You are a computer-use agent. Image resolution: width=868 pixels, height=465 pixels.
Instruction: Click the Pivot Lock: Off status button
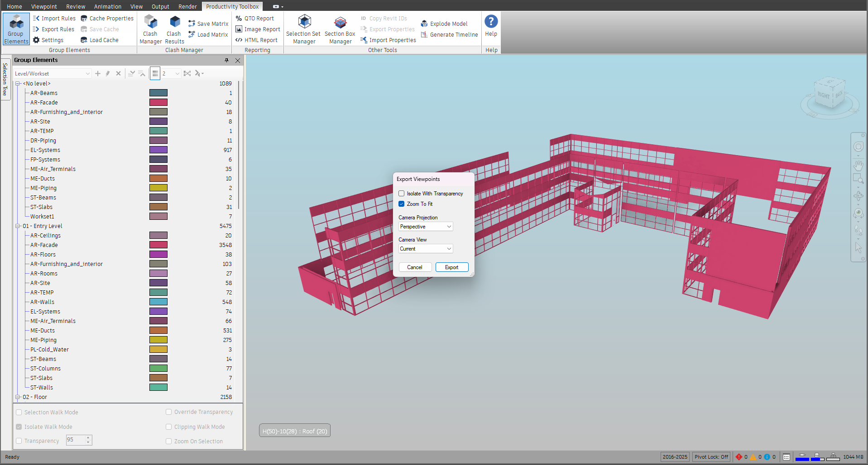[x=711, y=457]
